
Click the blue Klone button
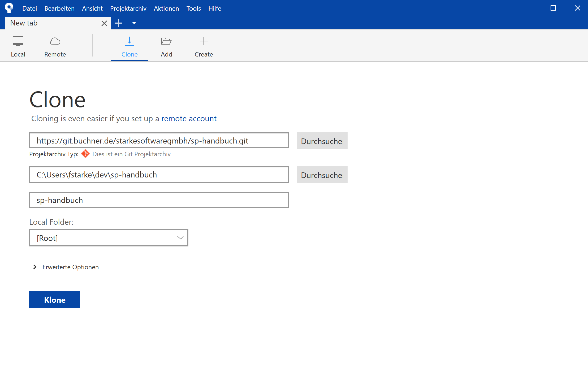[55, 299]
